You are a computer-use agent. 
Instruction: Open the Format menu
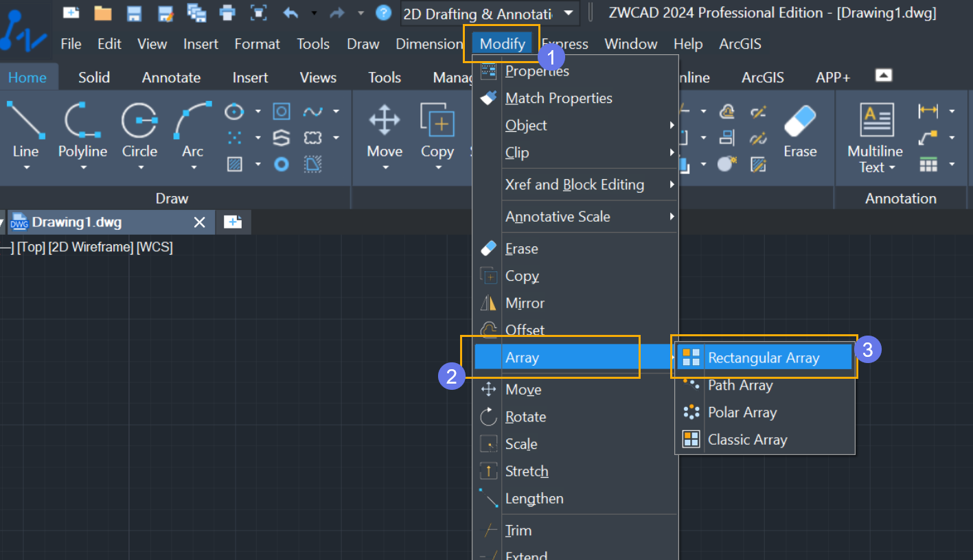click(257, 44)
